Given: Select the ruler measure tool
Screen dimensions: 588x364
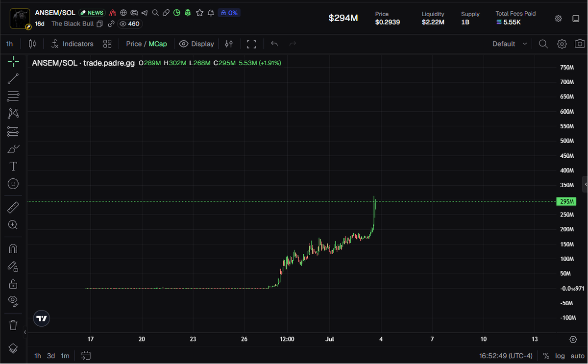Looking at the screenshot, I should click(13, 207).
